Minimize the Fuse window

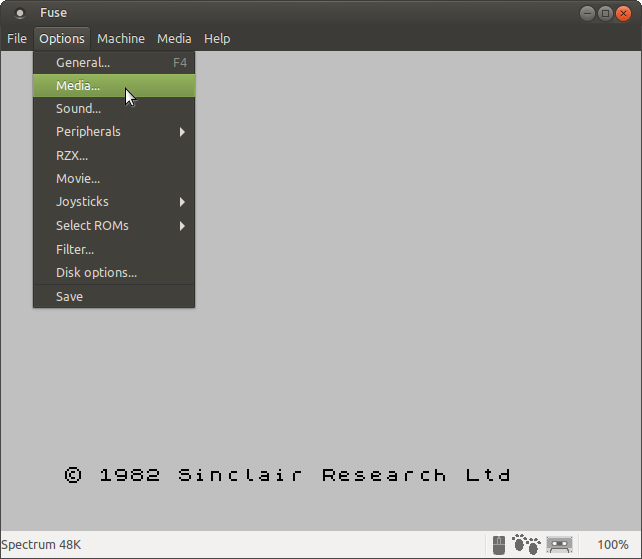(x=587, y=14)
